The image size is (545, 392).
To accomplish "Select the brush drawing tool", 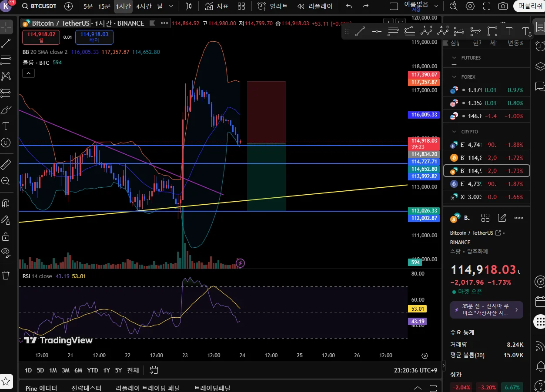I will point(6,110).
